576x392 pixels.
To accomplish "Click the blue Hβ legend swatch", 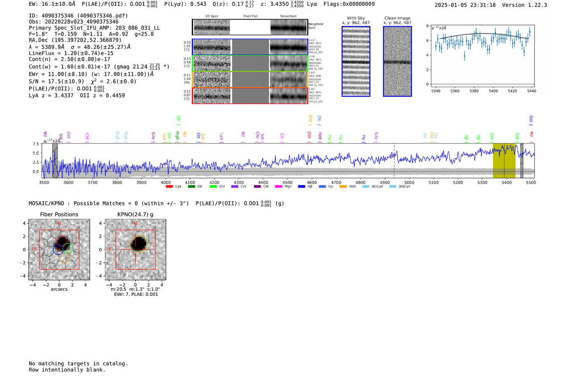I will (302, 187).
